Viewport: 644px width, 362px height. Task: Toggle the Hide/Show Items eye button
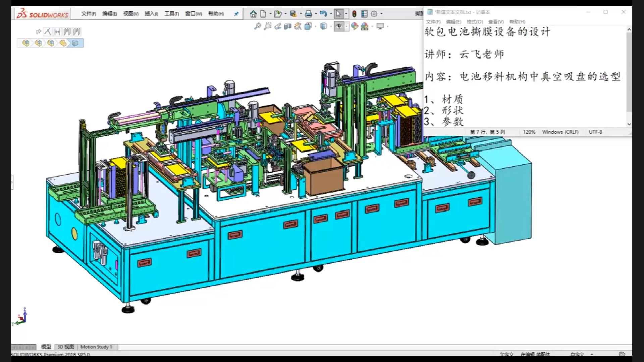point(339,26)
